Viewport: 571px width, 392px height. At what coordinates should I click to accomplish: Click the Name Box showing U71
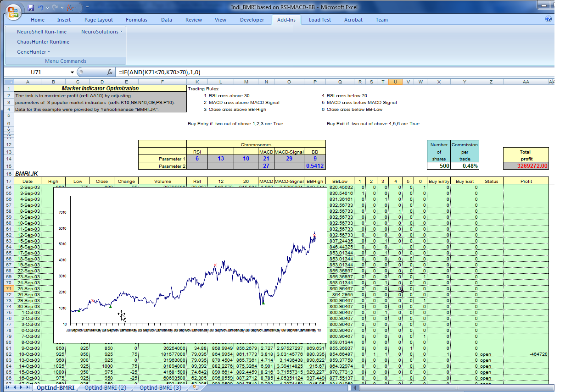[37, 72]
